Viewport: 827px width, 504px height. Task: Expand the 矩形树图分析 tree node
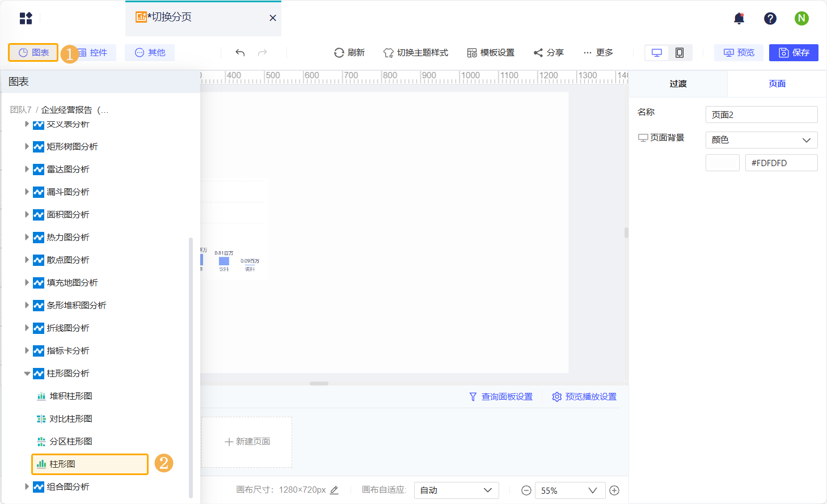pos(27,146)
